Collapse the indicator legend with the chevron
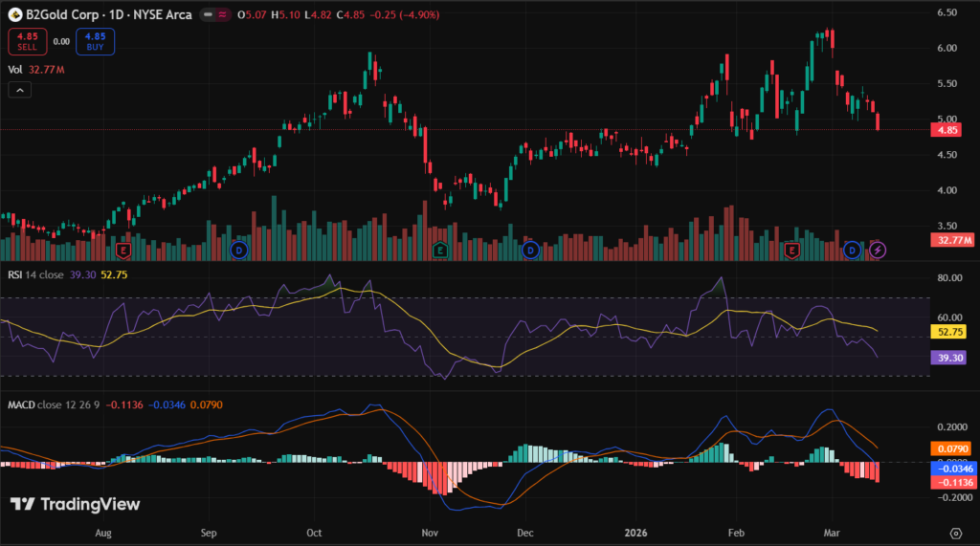The image size is (980, 546). [20, 90]
